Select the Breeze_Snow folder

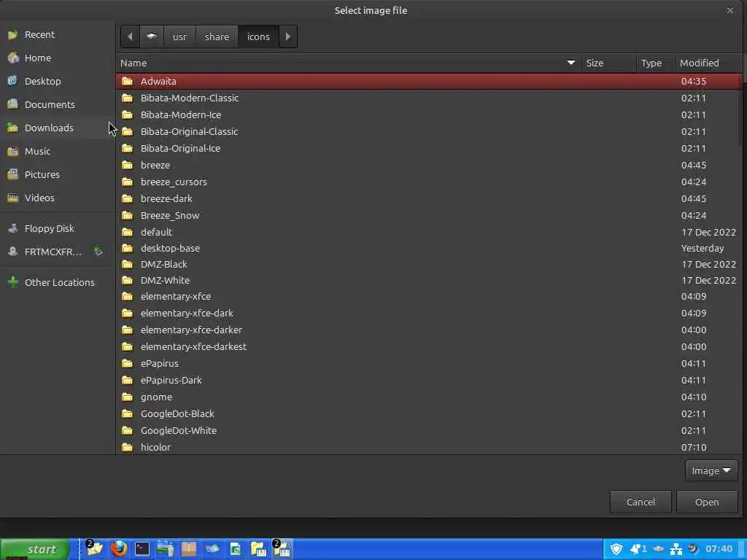pyautogui.click(x=427, y=215)
